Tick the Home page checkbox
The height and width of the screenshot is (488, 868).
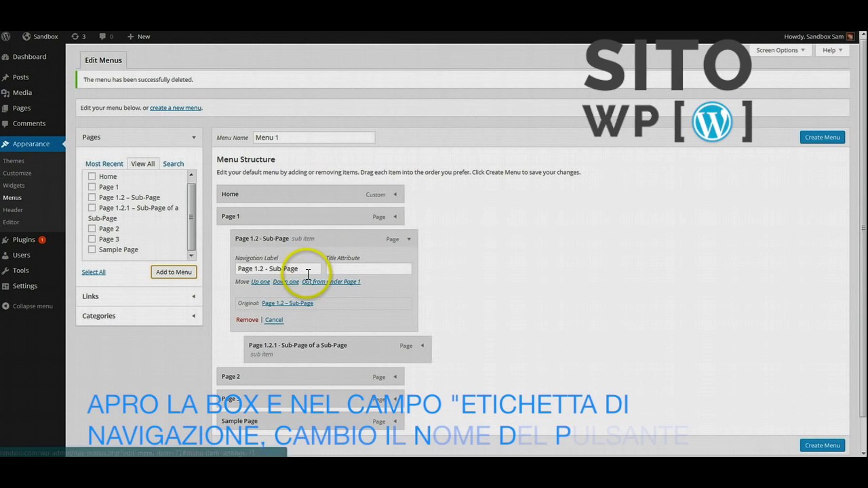(x=92, y=176)
